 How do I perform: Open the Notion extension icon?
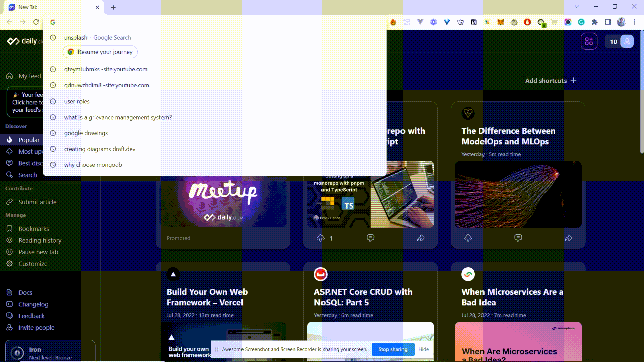click(x=473, y=22)
